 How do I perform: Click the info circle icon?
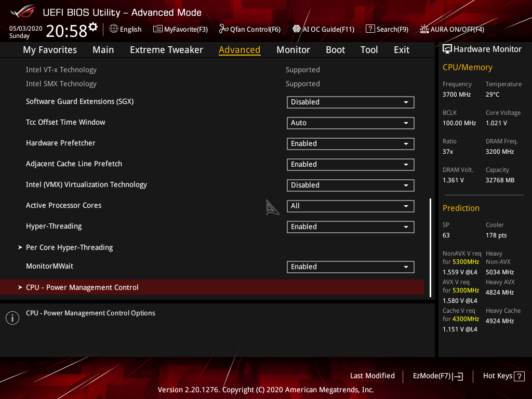point(12,318)
